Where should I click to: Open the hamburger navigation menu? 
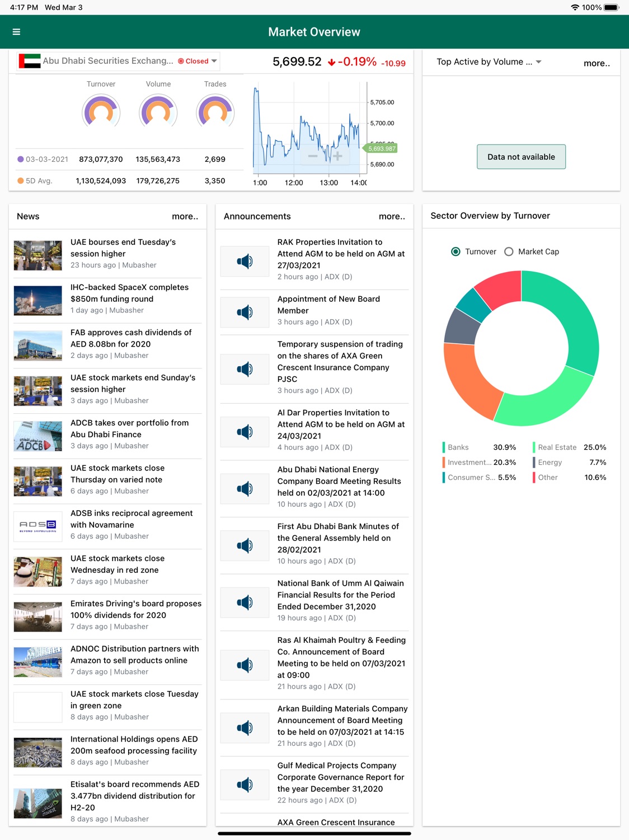16,32
